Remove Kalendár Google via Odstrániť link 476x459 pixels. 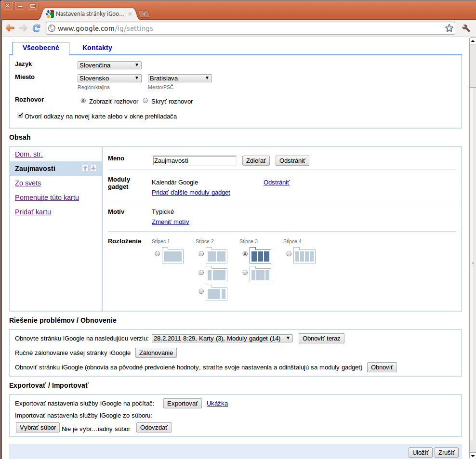pos(276,183)
